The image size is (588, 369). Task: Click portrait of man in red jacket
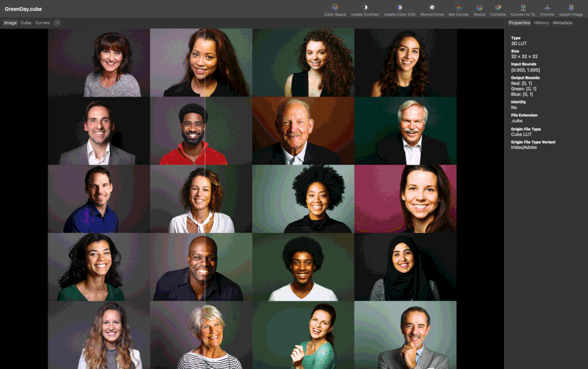[x=201, y=131]
